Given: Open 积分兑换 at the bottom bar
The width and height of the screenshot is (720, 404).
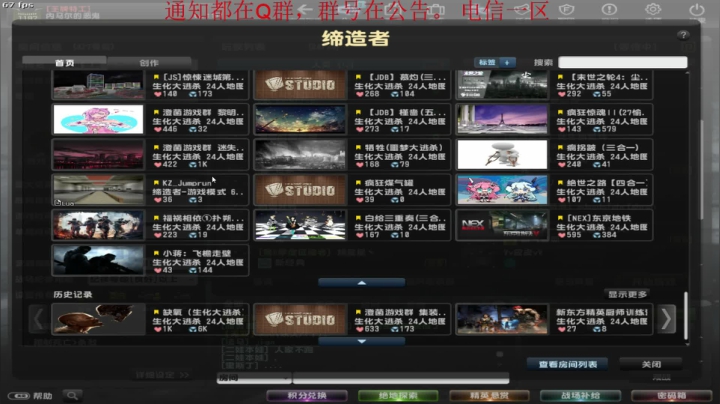Looking at the screenshot, I should coord(307,395).
